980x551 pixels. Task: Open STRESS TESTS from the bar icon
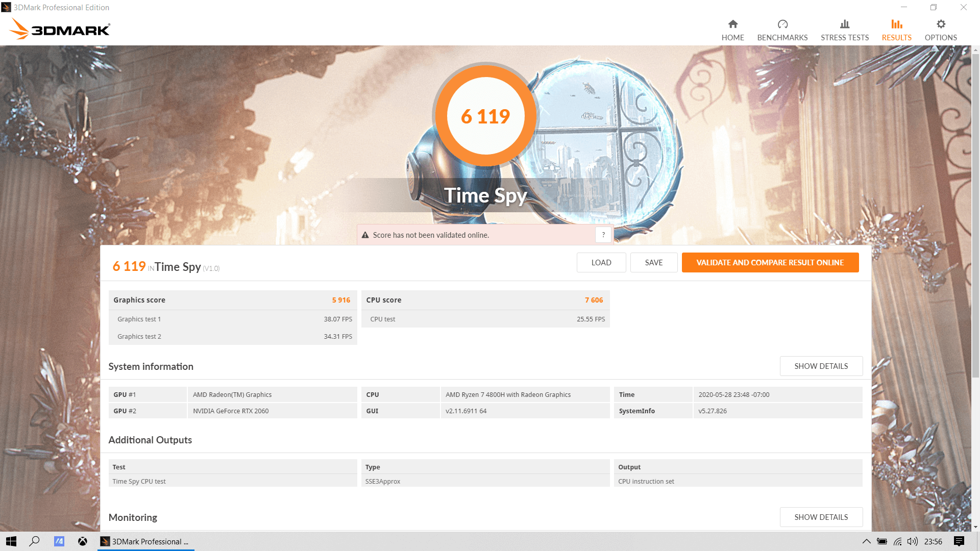click(845, 24)
